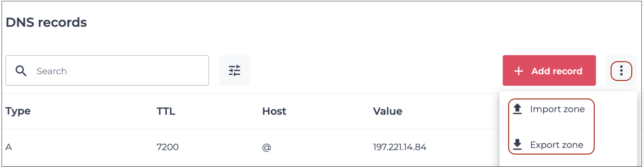This screenshot has width=644, height=167.
Task: Click the Host column header
Action: (274, 111)
